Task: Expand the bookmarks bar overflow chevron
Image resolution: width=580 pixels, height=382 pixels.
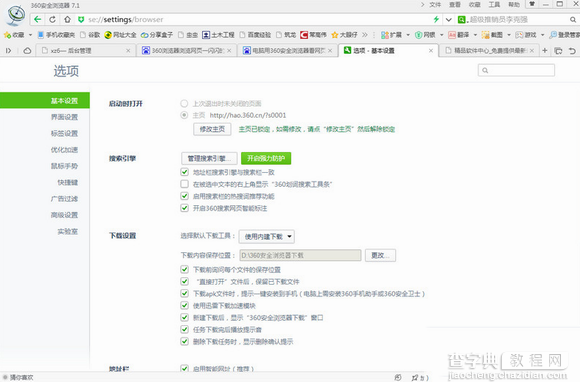Action: click(365, 35)
